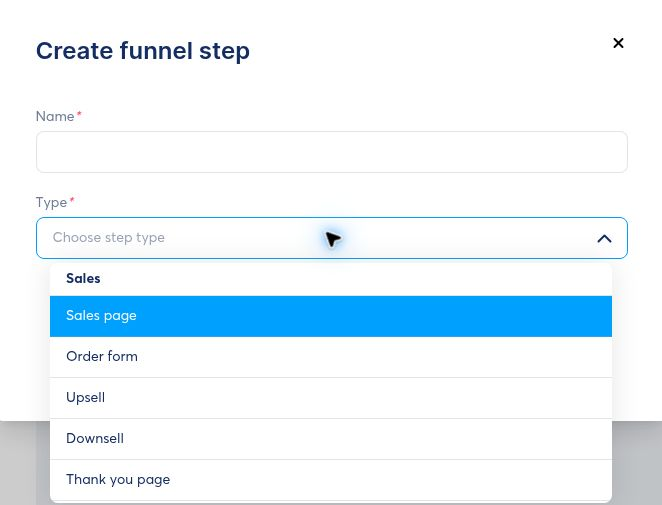Choose the Order form step type
Image resolution: width=662 pixels, height=505 pixels.
point(331,357)
